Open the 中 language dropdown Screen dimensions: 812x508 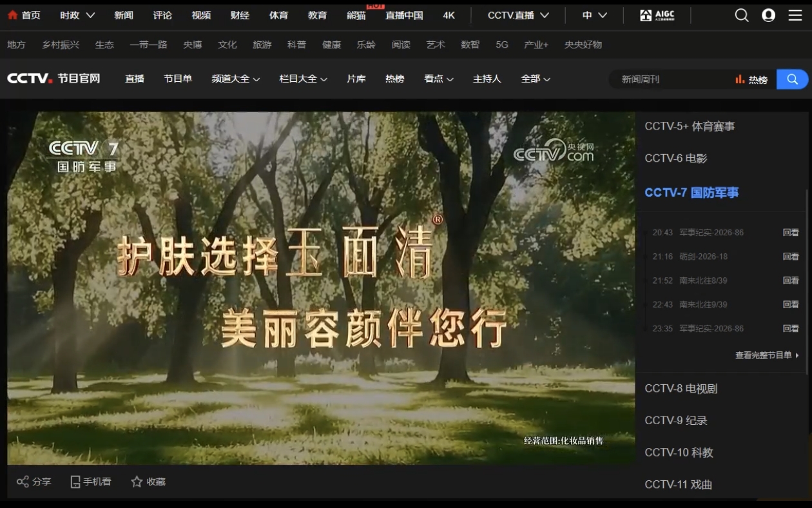[x=595, y=15]
